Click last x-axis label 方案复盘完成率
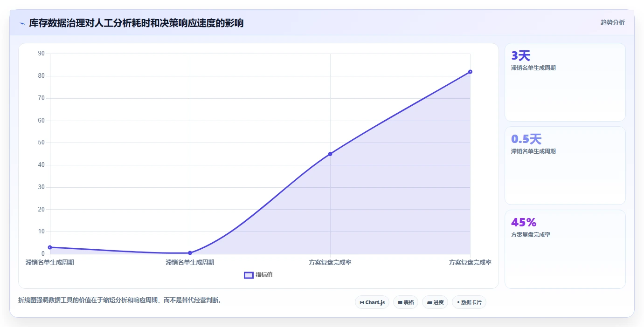The image size is (644, 327). [470, 262]
